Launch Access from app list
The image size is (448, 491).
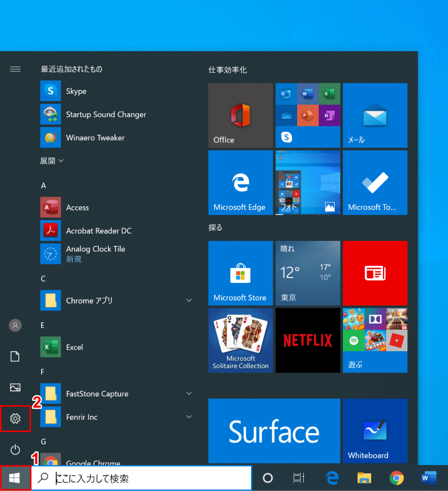(x=116, y=207)
